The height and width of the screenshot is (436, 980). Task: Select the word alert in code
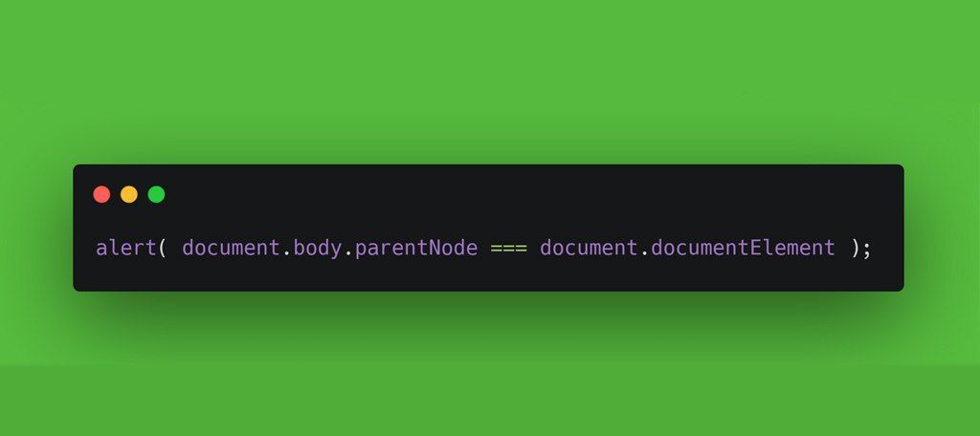point(125,248)
